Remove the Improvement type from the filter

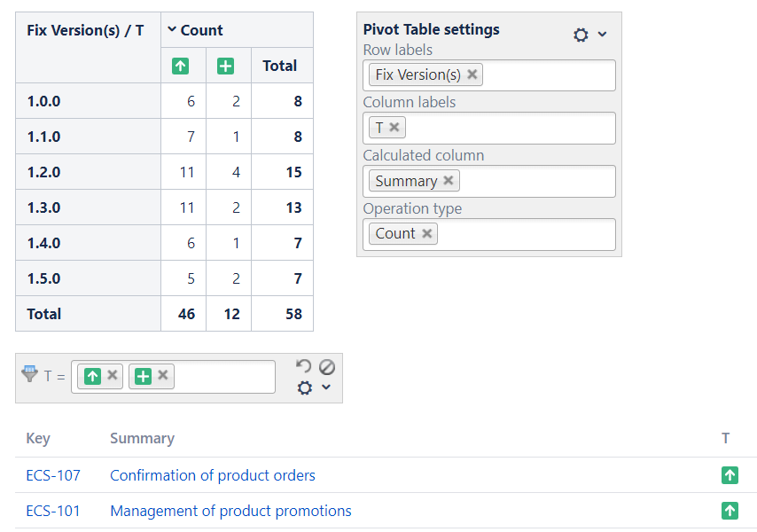(x=113, y=376)
